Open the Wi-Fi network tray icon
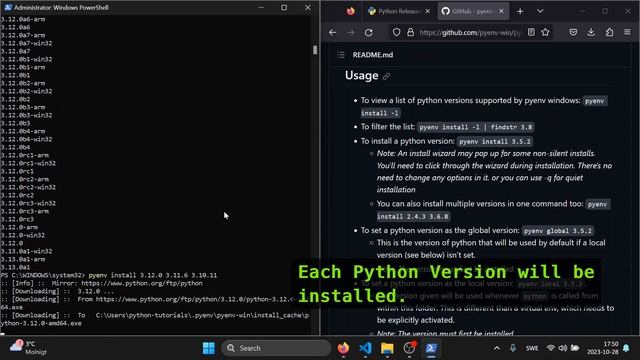 pyautogui.click(x=551, y=348)
